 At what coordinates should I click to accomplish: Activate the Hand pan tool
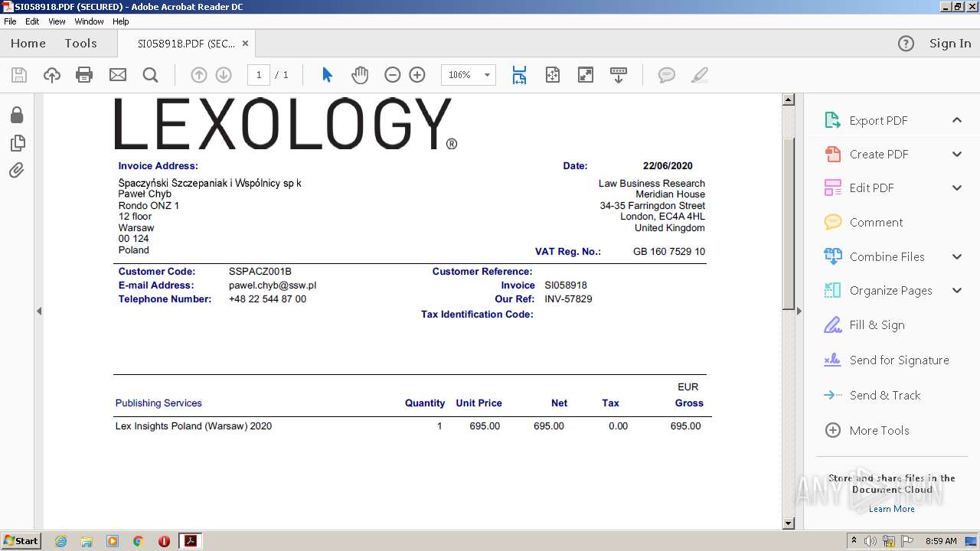point(360,75)
